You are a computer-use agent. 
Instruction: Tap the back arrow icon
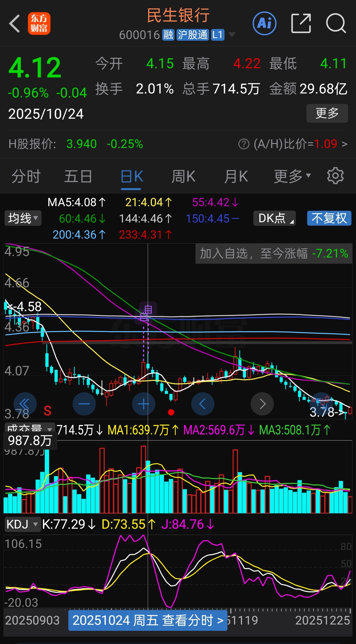(14, 24)
